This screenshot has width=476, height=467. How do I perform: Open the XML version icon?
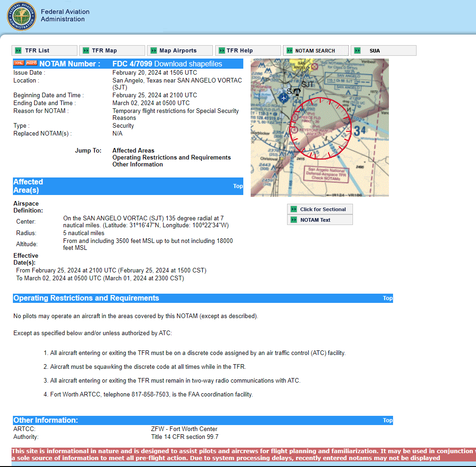point(18,63)
